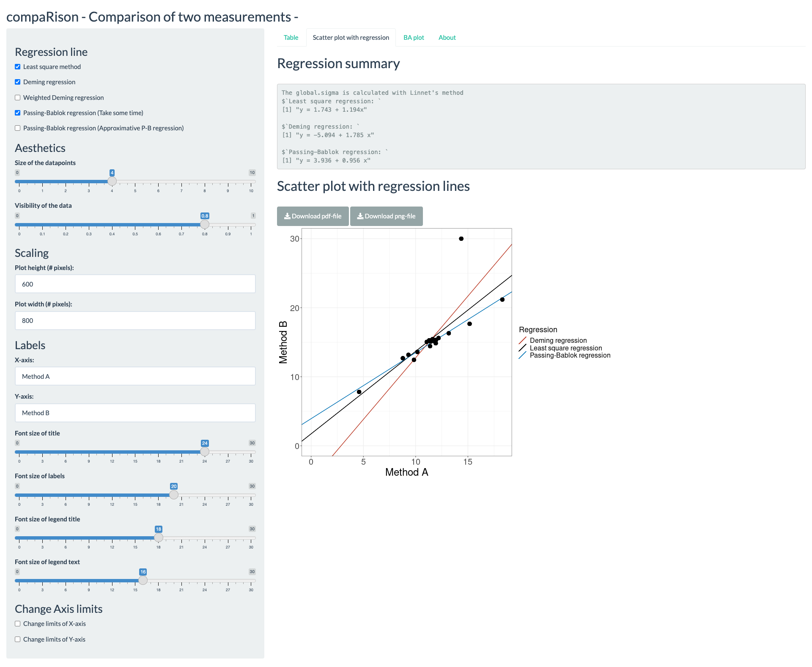Enable Weighted Deming regression
The height and width of the screenshot is (667, 812).
(18, 98)
